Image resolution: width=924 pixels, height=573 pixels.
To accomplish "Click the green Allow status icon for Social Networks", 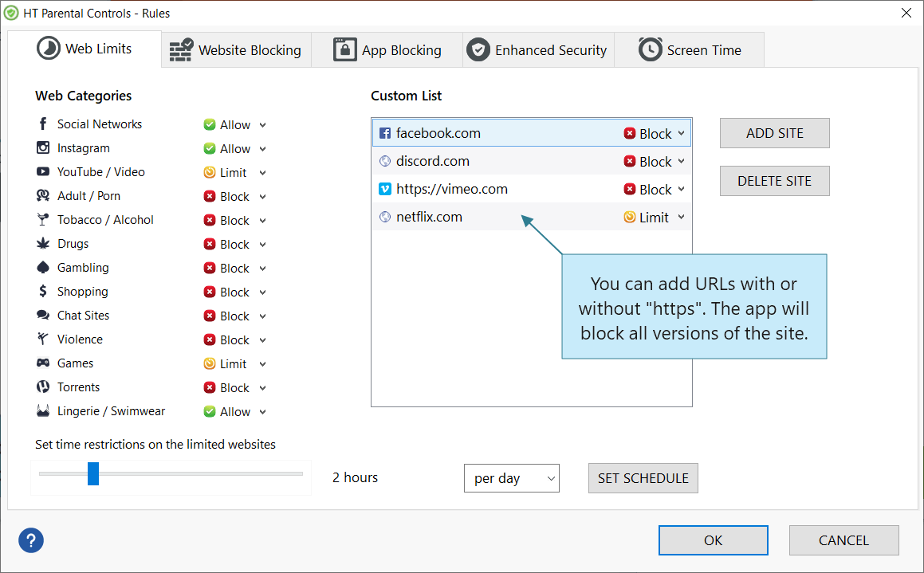I will click(x=209, y=124).
